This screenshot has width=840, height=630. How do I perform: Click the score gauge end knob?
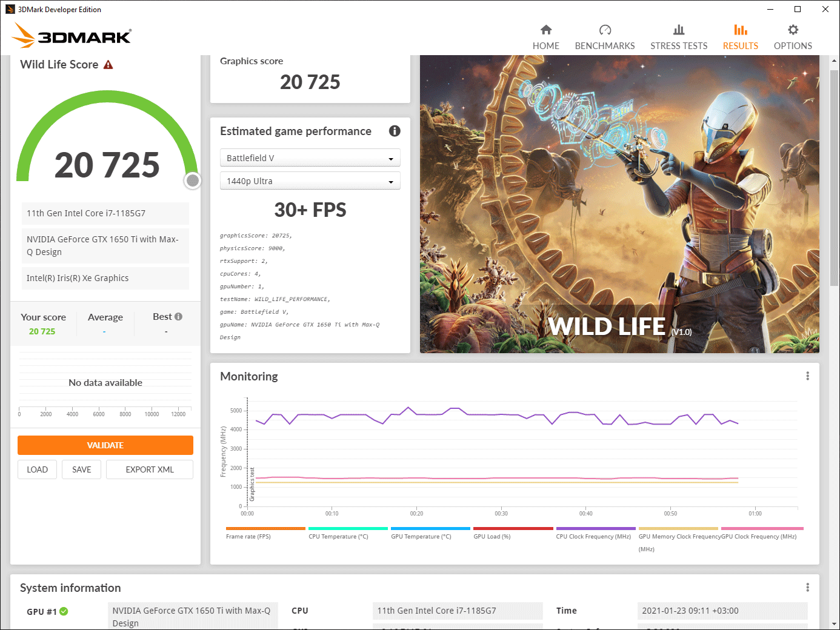[193, 181]
